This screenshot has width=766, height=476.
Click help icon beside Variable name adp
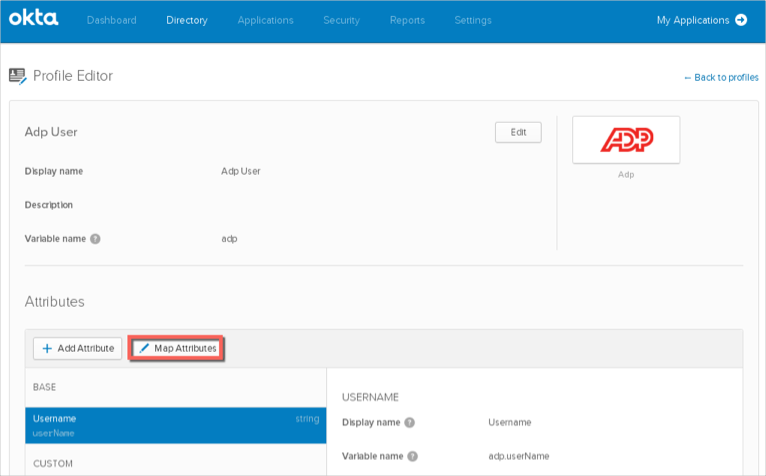pyautogui.click(x=95, y=239)
